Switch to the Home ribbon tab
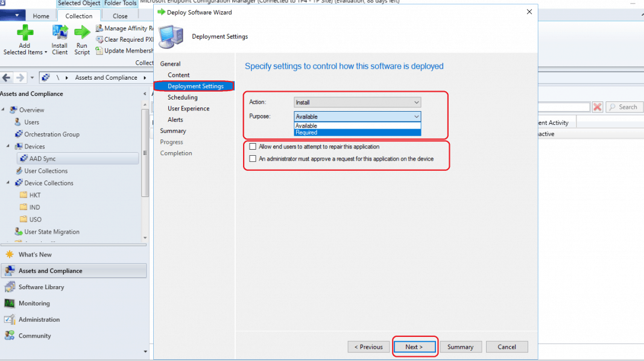The image size is (644, 361). [41, 16]
